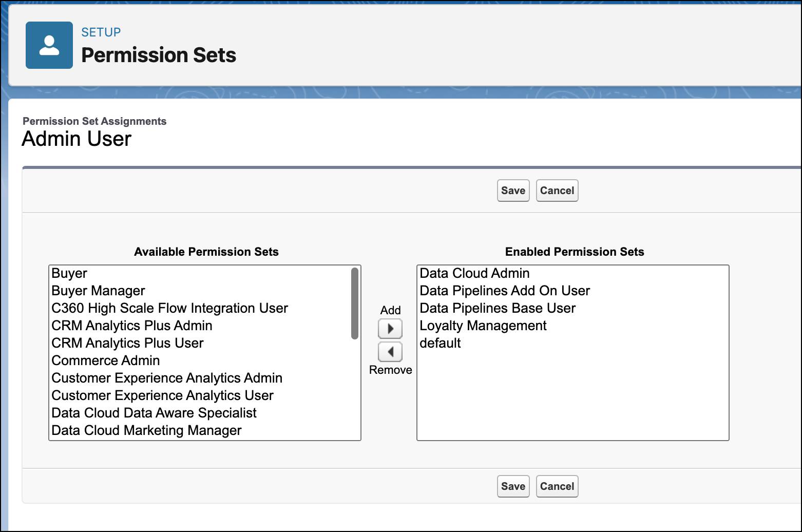
Task: Select CRM Analytics Plus Admin
Action: click(200, 326)
